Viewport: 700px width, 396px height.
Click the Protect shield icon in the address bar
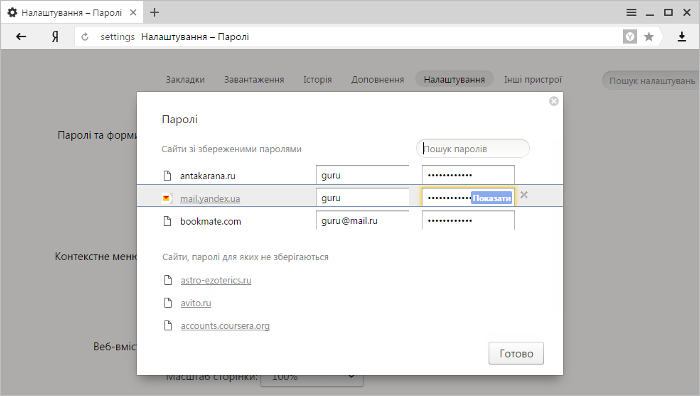630,37
